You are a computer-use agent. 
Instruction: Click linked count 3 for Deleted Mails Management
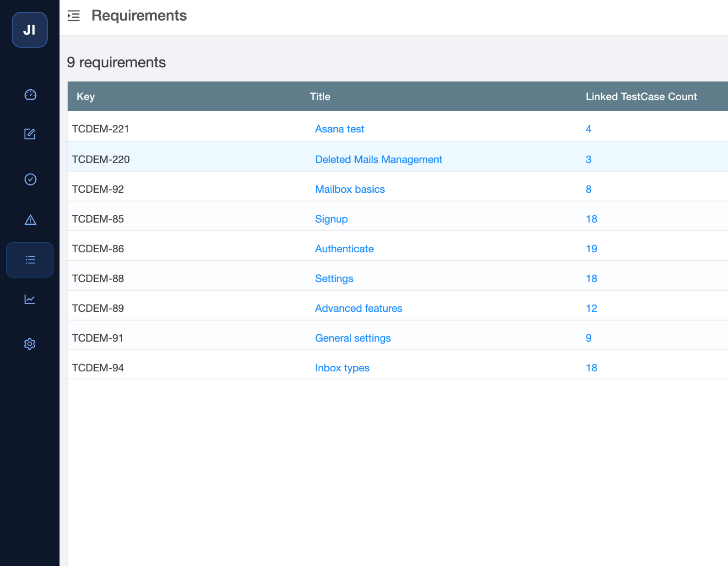coord(588,159)
